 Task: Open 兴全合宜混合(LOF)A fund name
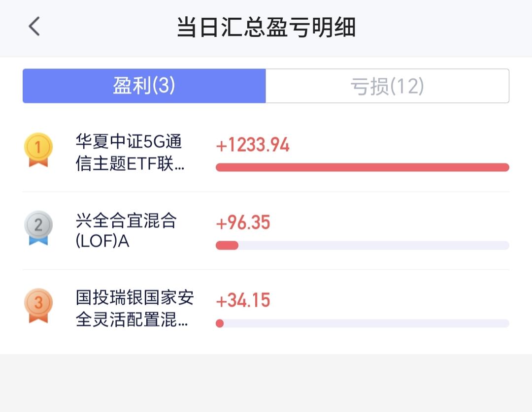126,231
